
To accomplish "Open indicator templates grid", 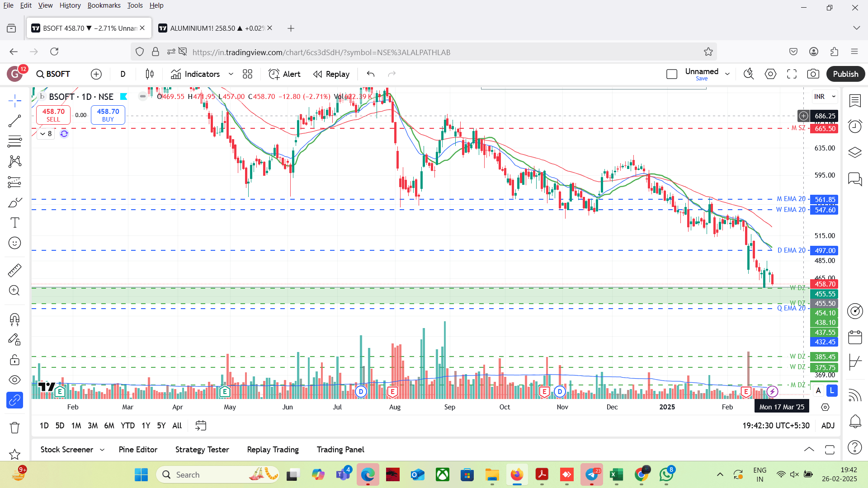I will pyautogui.click(x=247, y=74).
